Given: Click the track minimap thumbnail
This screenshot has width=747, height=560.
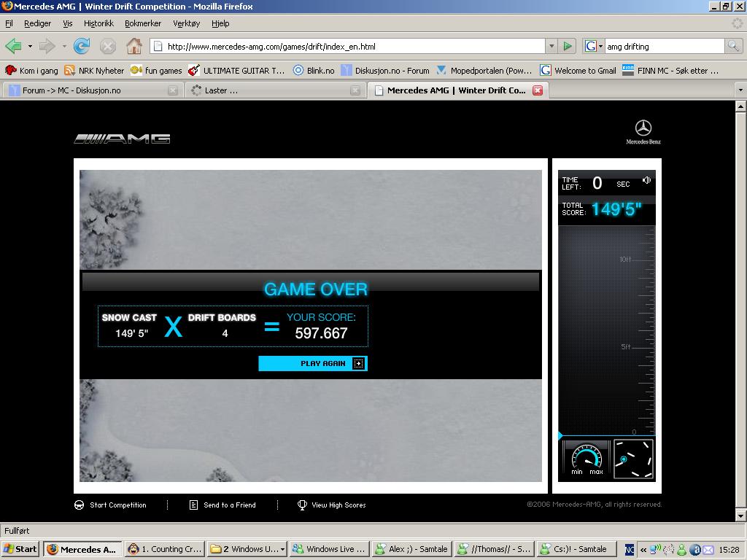Looking at the screenshot, I should [x=634, y=459].
